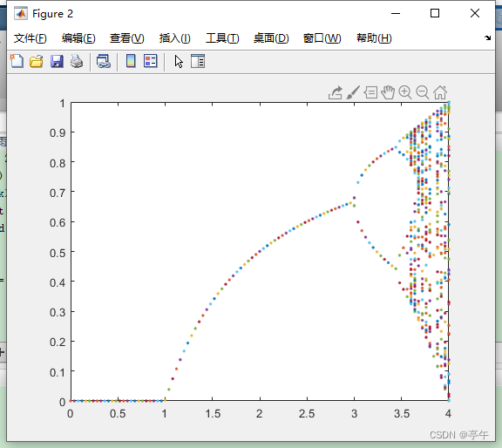Viewport: 502px width, 448px height.
Task: Click x-axis tick label 2.5
Action: (x=307, y=414)
